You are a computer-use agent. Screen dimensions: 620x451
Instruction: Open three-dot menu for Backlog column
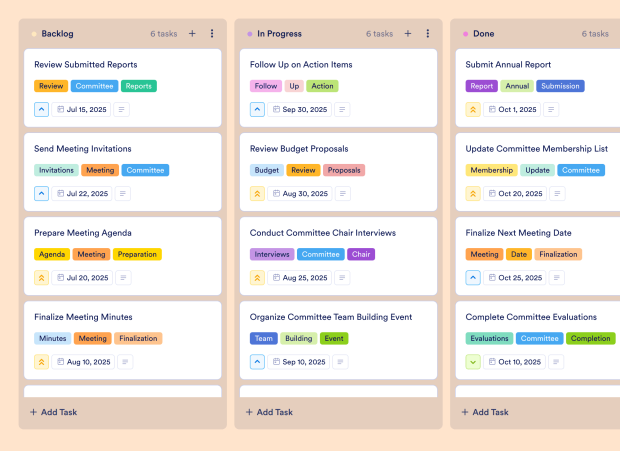click(212, 34)
